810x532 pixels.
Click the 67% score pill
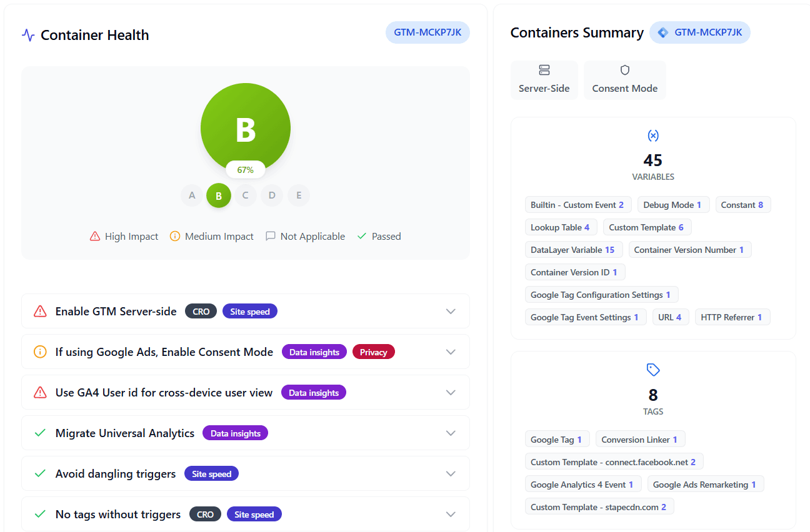click(245, 170)
